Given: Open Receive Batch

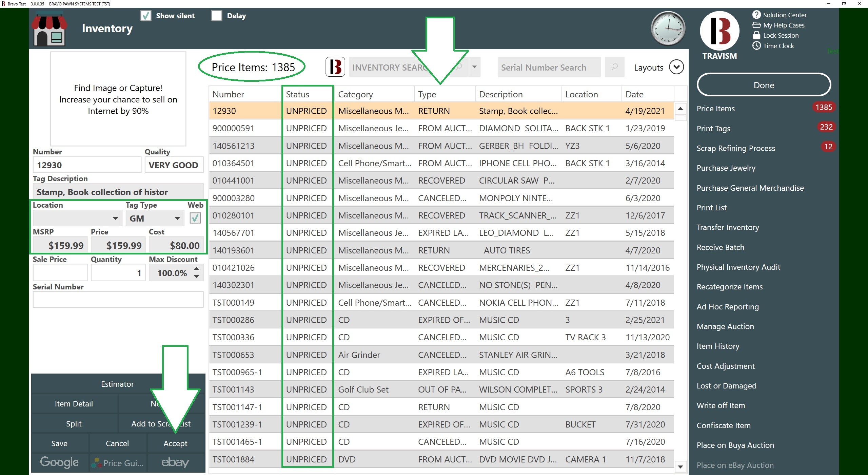Looking at the screenshot, I should (x=721, y=247).
